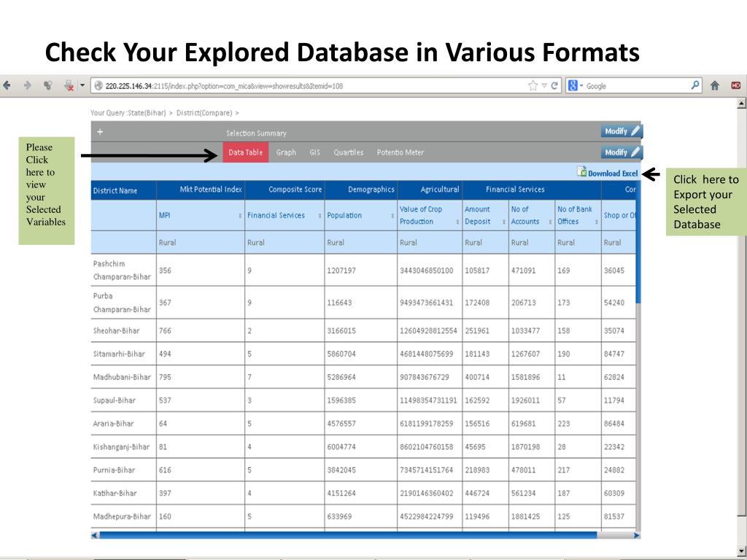Sort by the MPI column sort arrow

pos(240,216)
